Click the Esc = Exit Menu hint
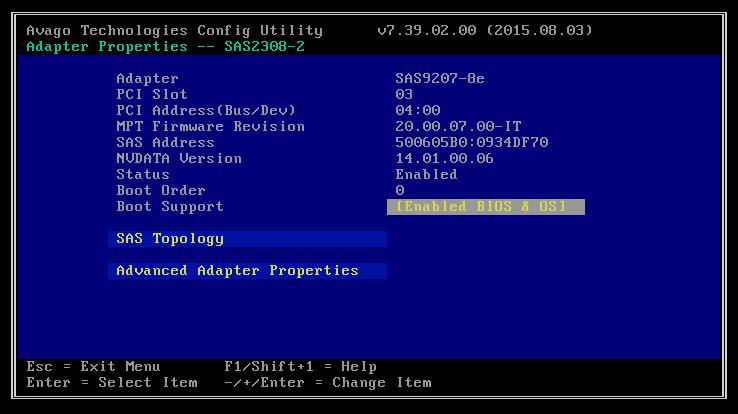Screen dimensions: 738x414 [x=93, y=367]
